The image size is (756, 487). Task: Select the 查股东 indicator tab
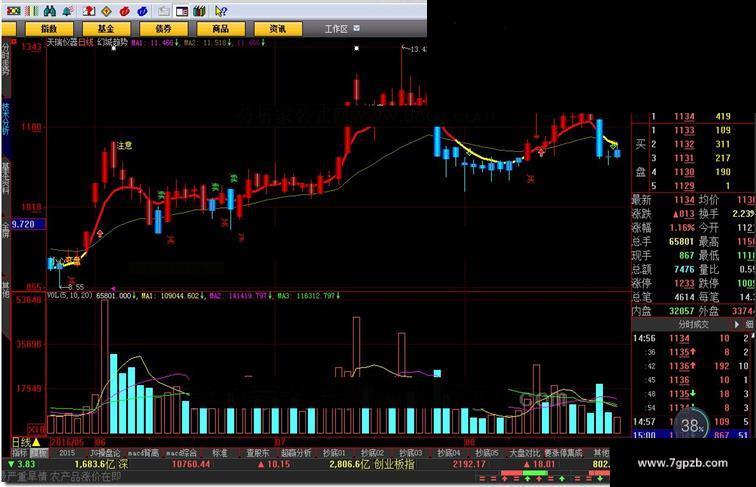click(x=258, y=453)
